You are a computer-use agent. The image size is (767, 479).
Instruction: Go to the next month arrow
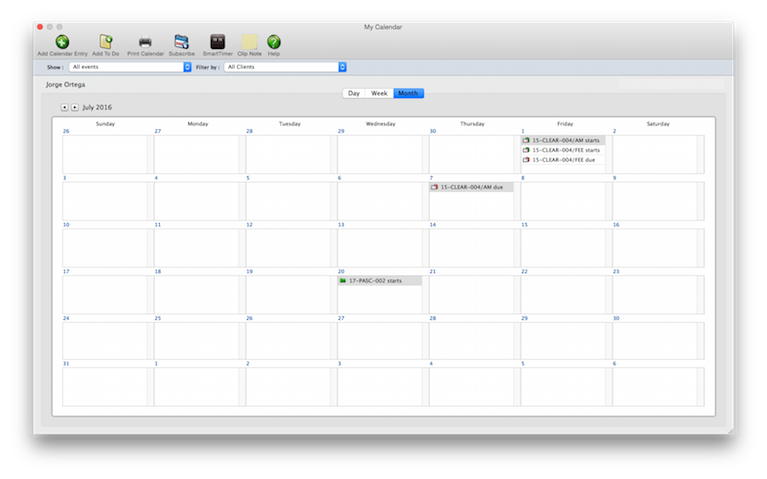[x=74, y=106]
